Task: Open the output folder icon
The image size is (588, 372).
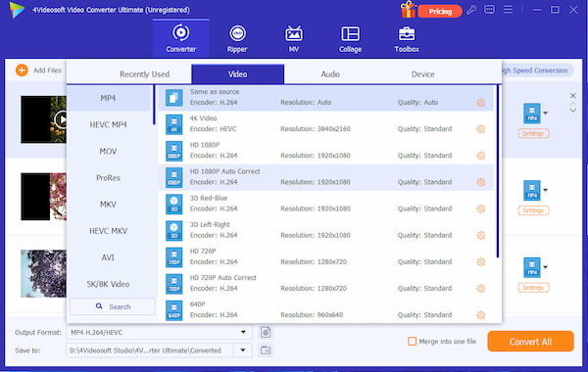Action: click(x=266, y=350)
